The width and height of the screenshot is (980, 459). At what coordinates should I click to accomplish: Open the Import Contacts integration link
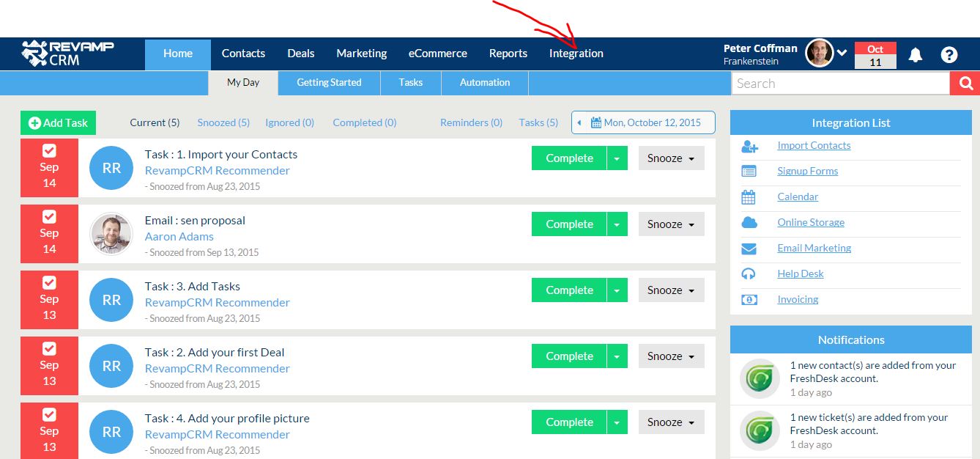(x=814, y=145)
